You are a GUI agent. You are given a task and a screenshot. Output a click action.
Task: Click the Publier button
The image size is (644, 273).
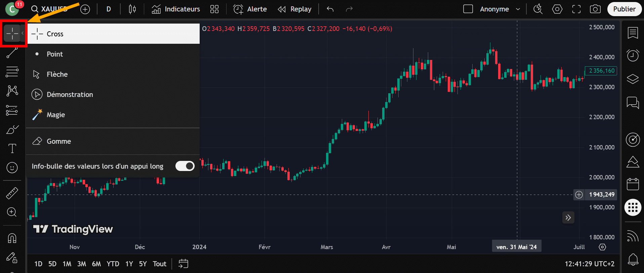(624, 9)
